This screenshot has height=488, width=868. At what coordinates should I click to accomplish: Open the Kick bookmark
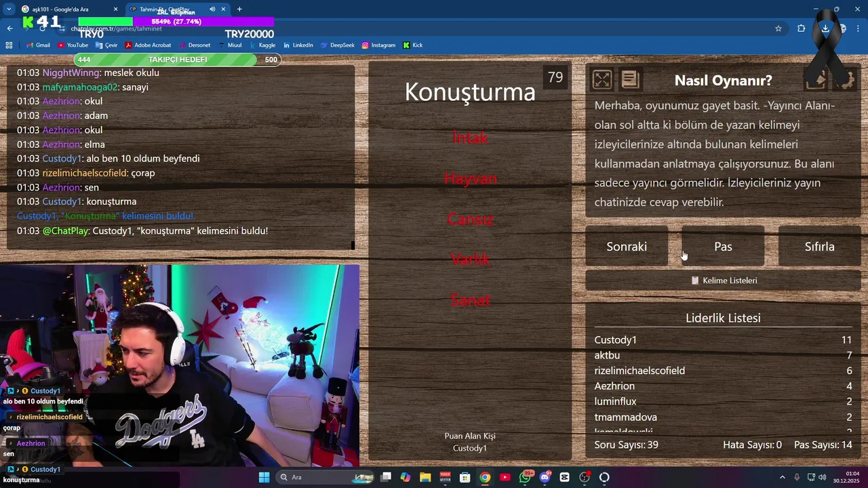coord(412,45)
